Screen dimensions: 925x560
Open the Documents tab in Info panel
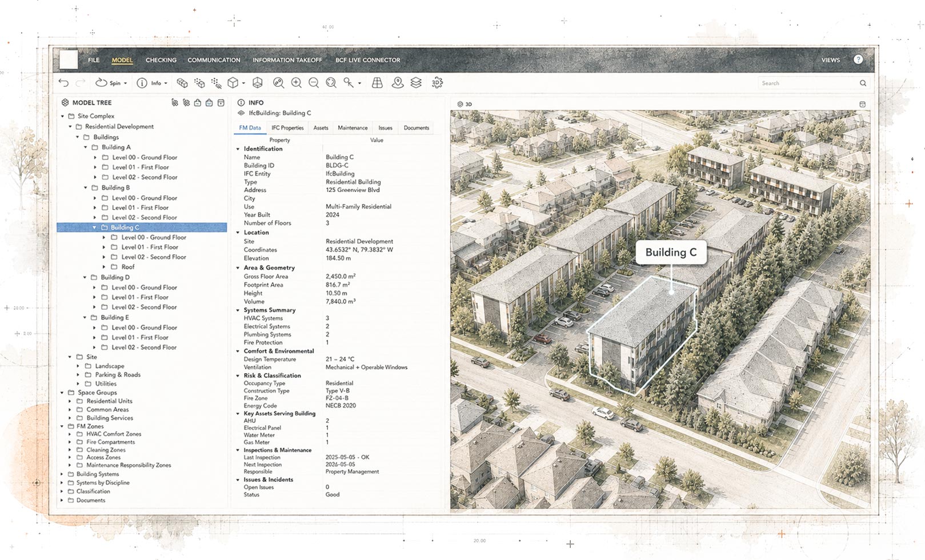416,128
